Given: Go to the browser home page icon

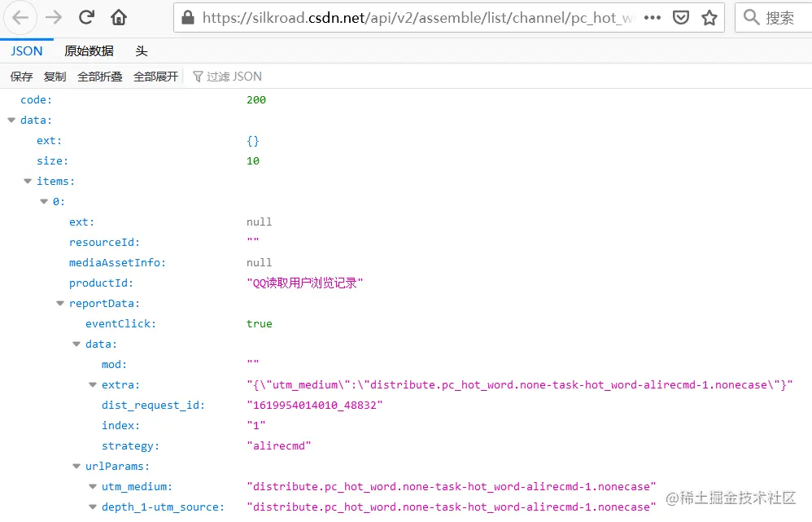Looking at the screenshot, I should click(119, 18).
